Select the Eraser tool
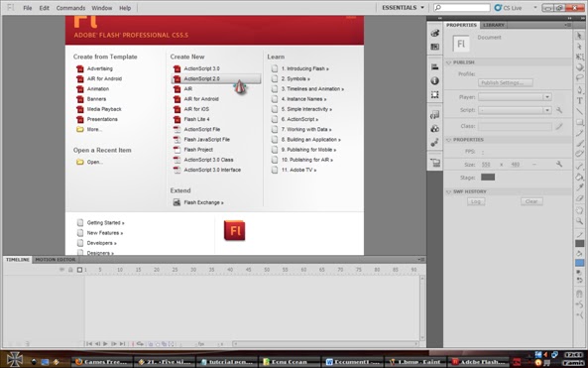This screenshot has width=588, height=368. point(579,197)
